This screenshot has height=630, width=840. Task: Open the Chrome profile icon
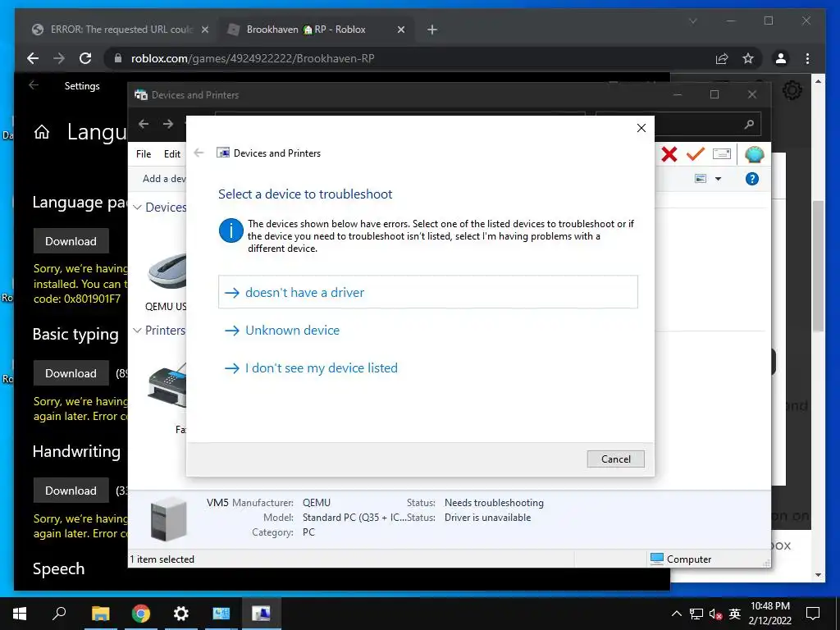coord(781,58)
